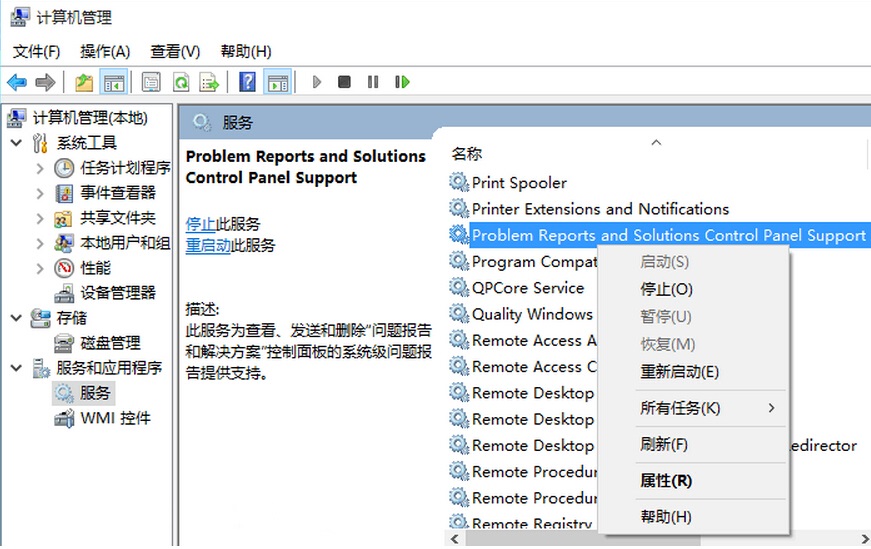Image resolution: width=871 pixels, height=549 pixels.
Task: Select 属性(R) in the context menu
Action: coord(665,481)
